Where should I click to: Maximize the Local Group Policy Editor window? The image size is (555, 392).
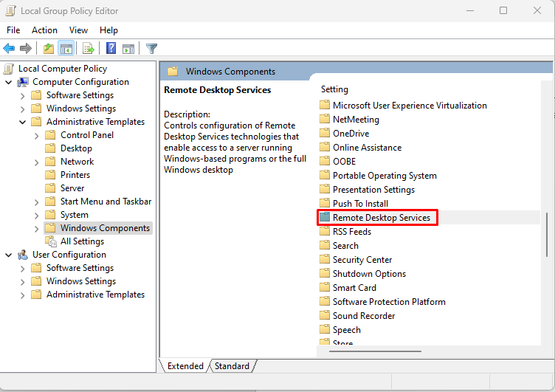click(x=503, y=10)
